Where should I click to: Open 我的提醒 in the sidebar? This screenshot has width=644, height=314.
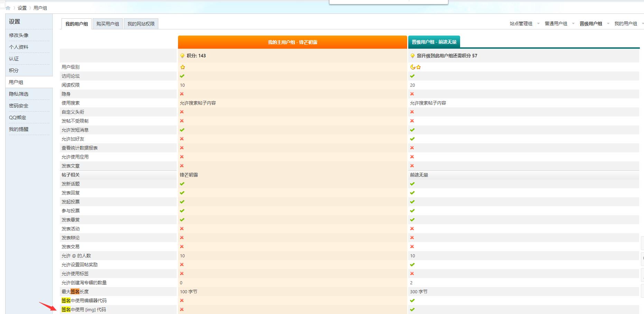click(x=19, y=129)
